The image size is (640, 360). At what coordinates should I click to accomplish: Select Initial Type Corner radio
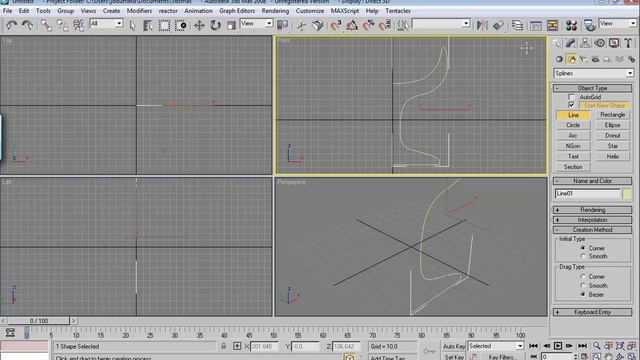(583, 248)
